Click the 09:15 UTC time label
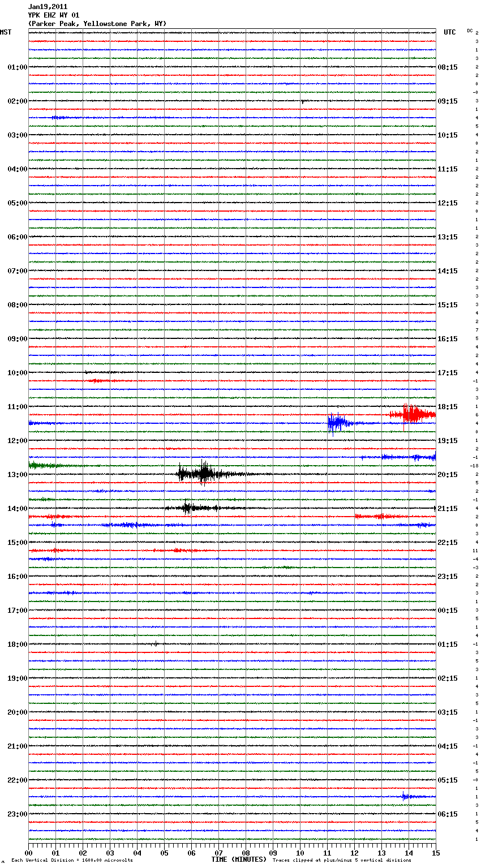The width and height of the screenshot is (481, 868). [x=448, y=101]
